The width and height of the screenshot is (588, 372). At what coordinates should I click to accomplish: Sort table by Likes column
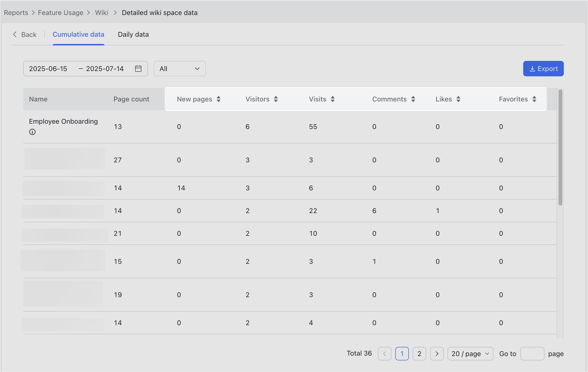(458, 99)
